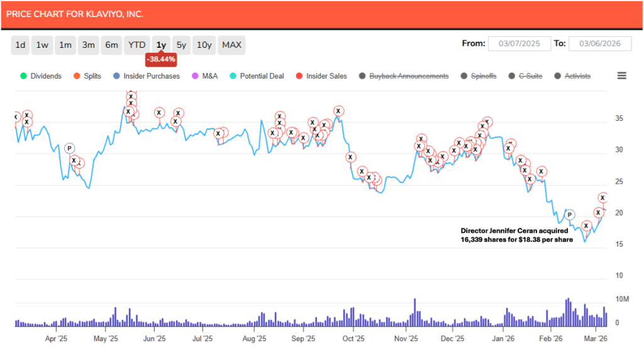Screen dimensions: 644x350
Task: Click the Price Chart for Klaviyo heading
Action: click(75, 14)
